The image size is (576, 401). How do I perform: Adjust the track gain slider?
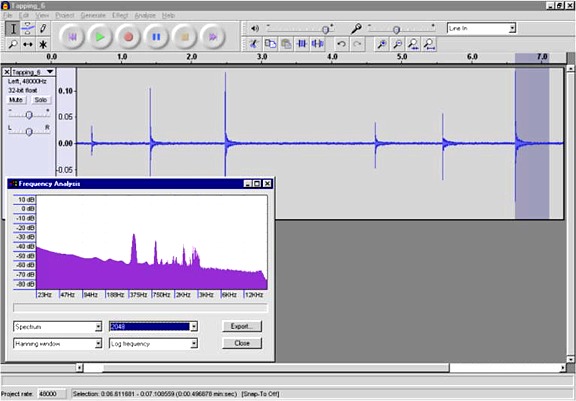pyautogui.click(x=29, y=115)
